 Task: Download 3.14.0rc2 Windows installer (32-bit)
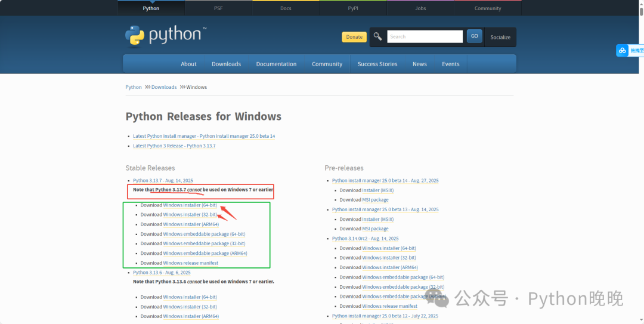click(389, 258)
